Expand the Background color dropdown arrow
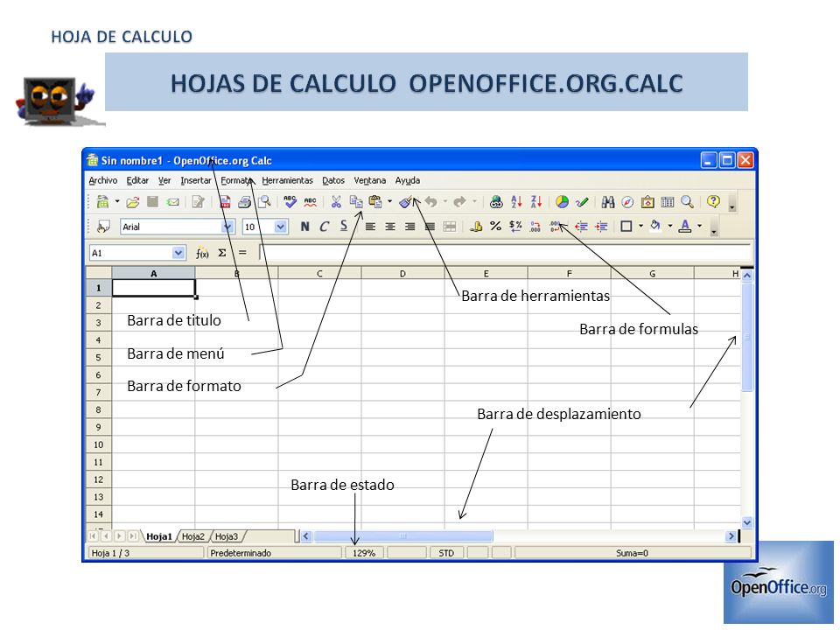This screenshot has width=840, height=630. coord(669,226)
